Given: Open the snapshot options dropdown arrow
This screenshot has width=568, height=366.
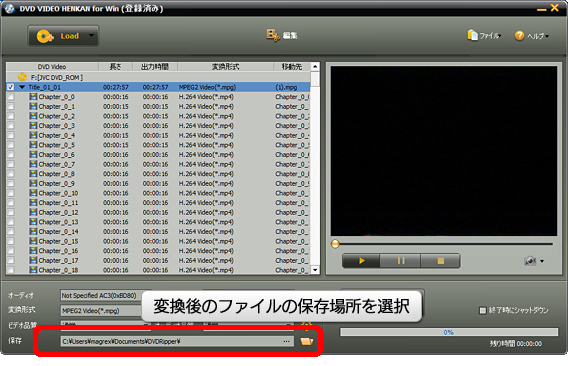Looking at the screenshot, I should 542,261.
